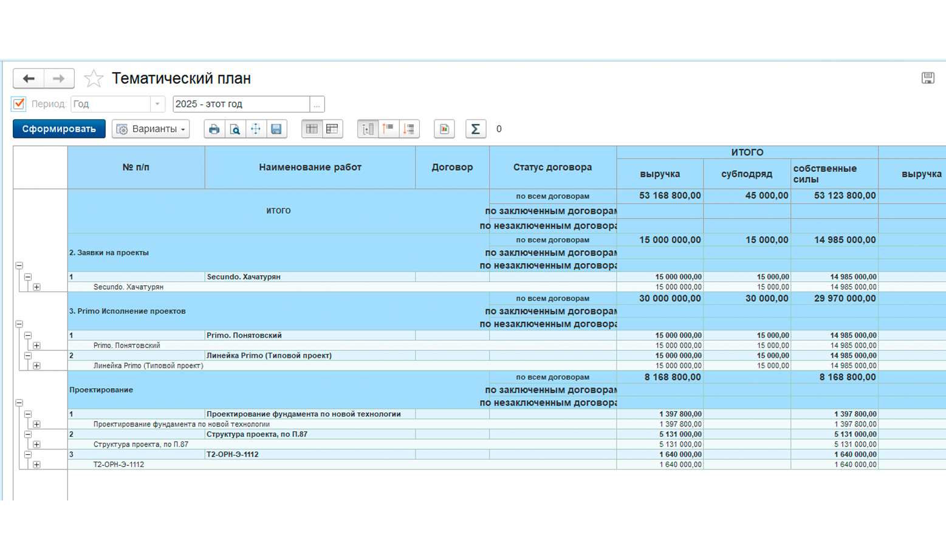Print the report with printer icon
The height and width of the screenshot is (560, 946).
click(214, 129)
